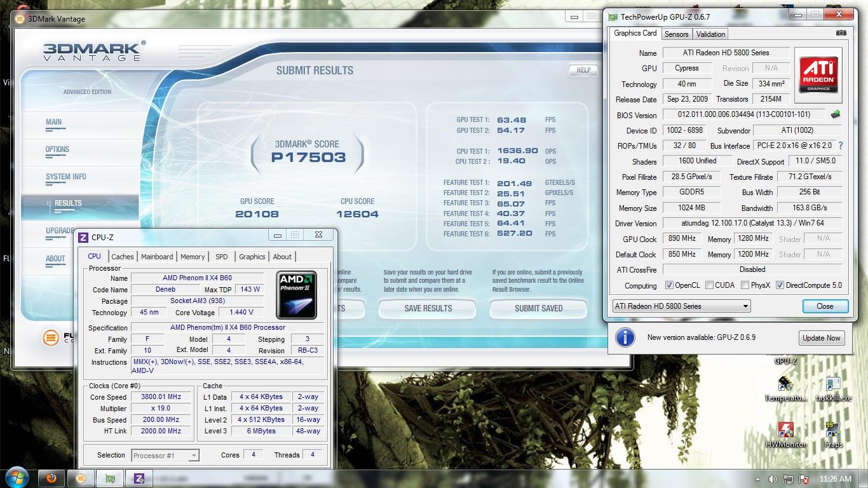The image size is (868, 488).
Task: Click the Core Speed 3800.01 MHz value
Action: coord(161,396)
